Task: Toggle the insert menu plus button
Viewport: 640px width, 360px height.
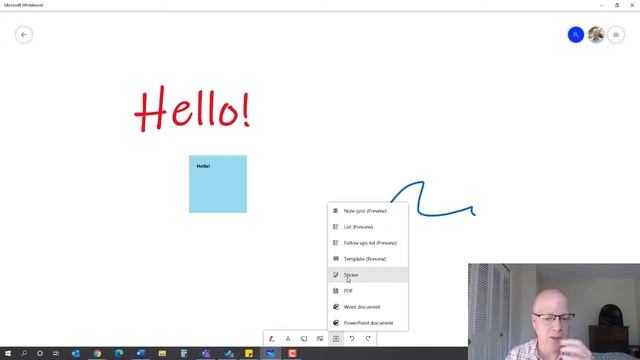Action: tap(336, 339)
